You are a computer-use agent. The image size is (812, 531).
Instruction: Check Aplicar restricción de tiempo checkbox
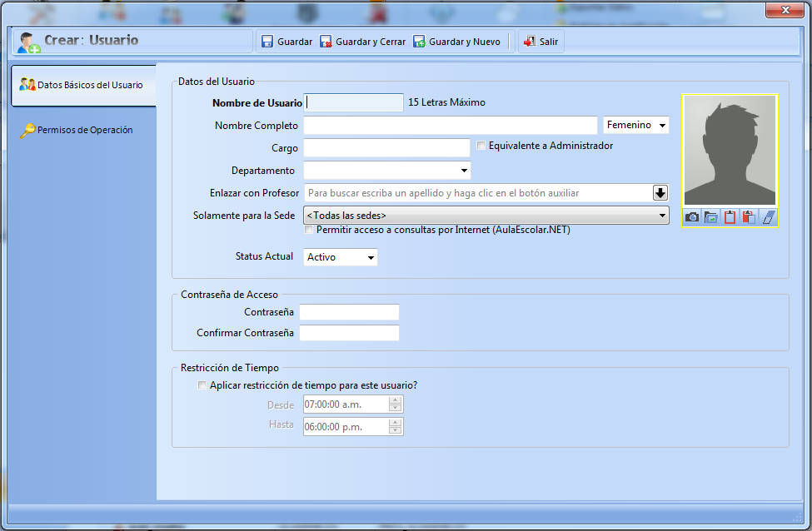point(202,385)
